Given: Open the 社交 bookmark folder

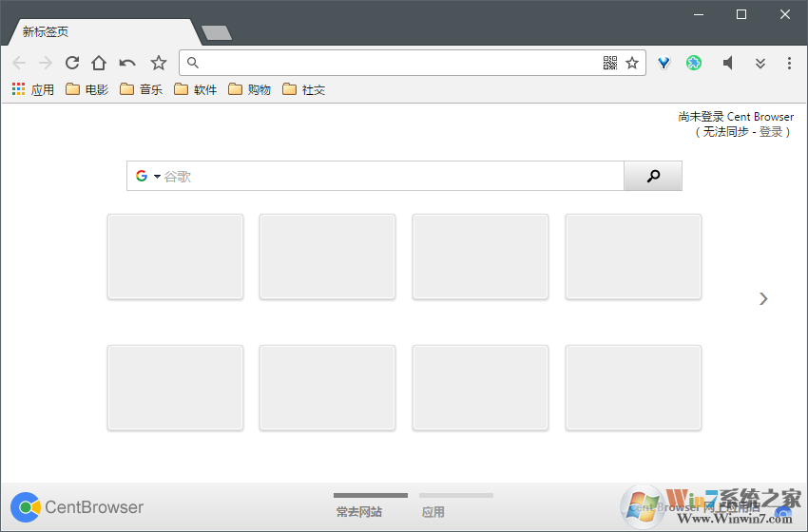Looking at the screenshot, I should [x=303, y=89].
